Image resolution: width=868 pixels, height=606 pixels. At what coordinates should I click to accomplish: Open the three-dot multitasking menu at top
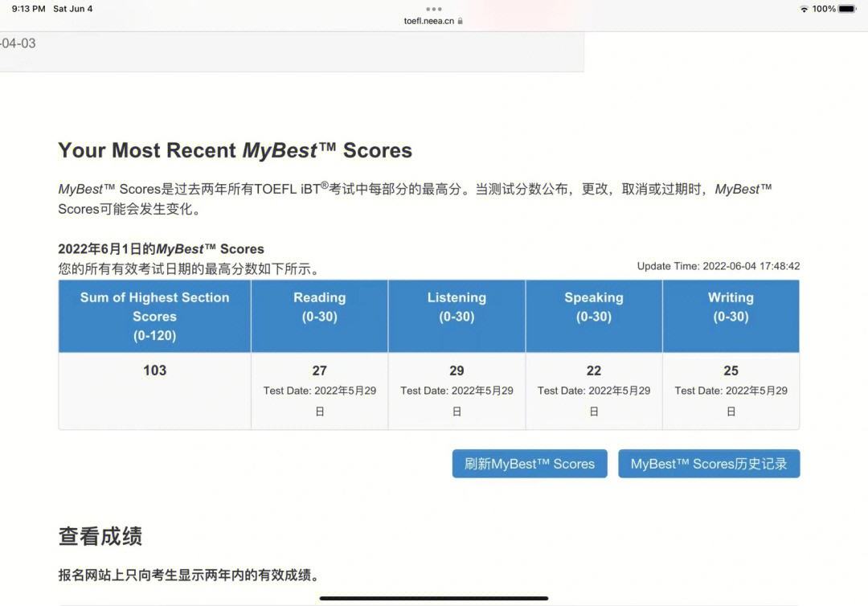434,9
